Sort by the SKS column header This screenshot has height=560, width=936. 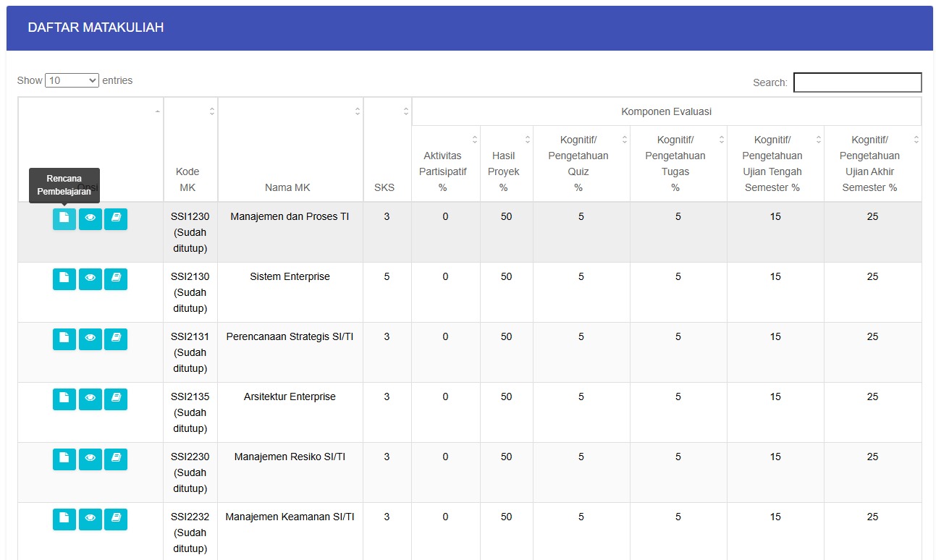387,149
